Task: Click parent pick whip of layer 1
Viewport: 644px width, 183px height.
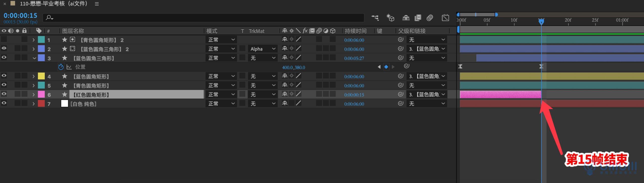Action: click(x=401, y=39)
